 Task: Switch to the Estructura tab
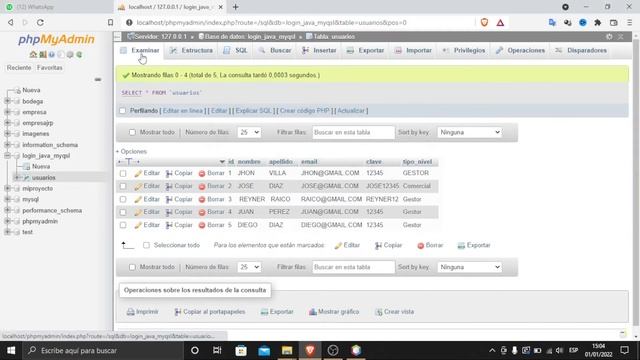click(x=192, y=51)
